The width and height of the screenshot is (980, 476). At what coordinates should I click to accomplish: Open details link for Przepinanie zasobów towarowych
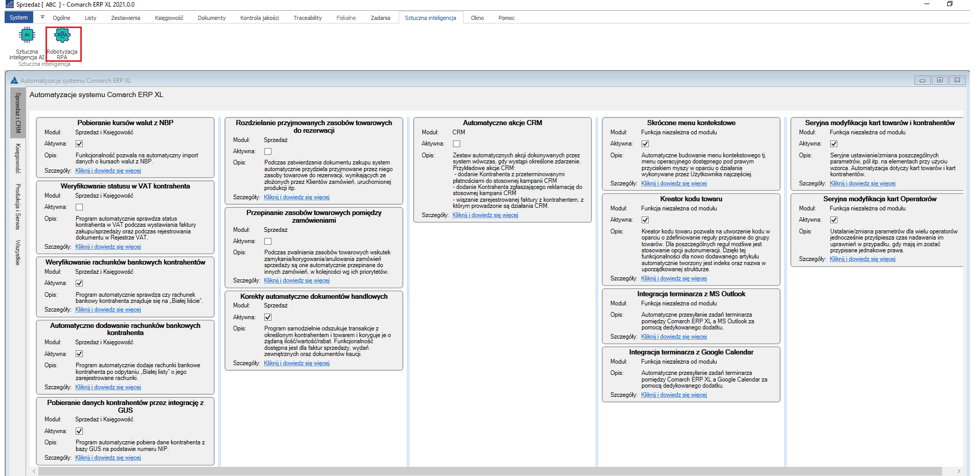click(x=297, y=281)
